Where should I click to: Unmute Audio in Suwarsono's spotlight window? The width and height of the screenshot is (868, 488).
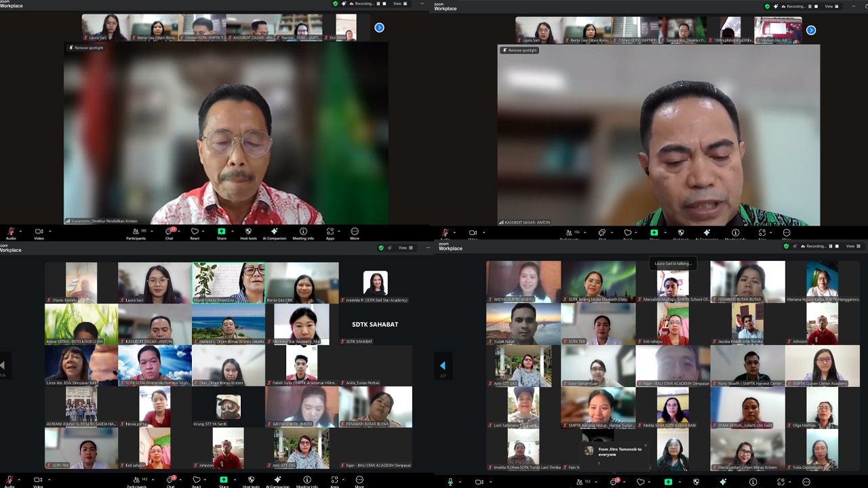pyautogui.click(x=11, y=232)
